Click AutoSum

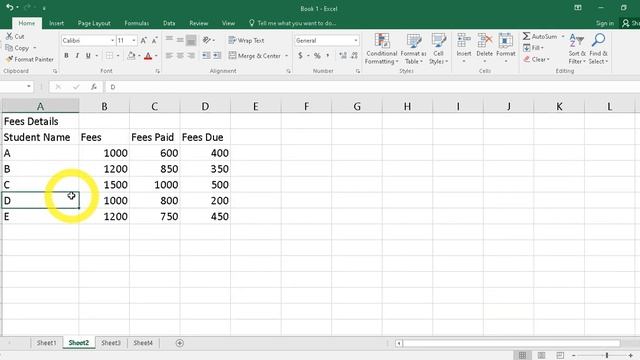540,36
